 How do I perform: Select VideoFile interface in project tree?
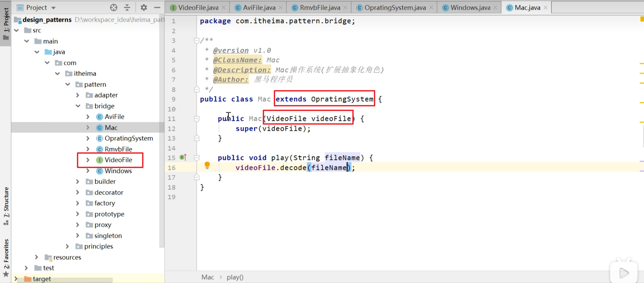(x=118, y=160)
